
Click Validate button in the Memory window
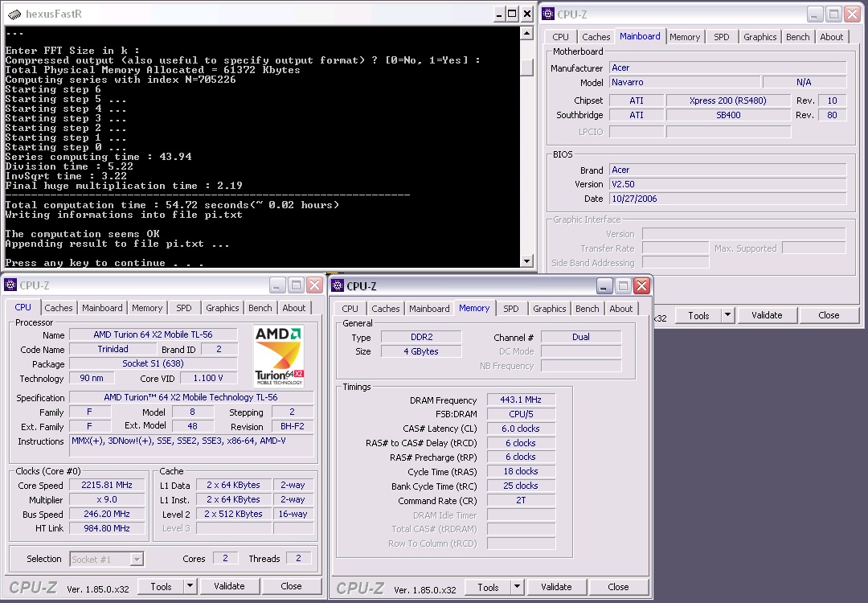pyautogui.click(x=556, y=586)
